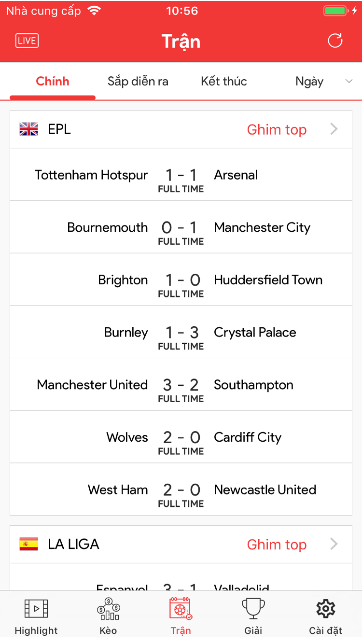
Task: Expand the LA LIGA league chevron
Action: [334, 544]
